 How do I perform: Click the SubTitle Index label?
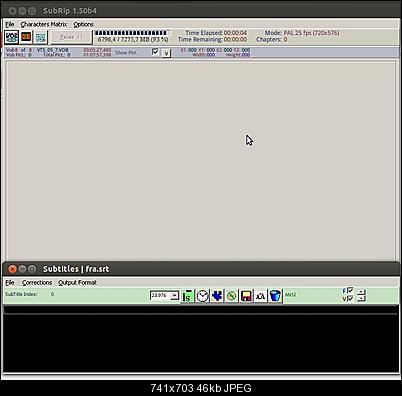pos(21,294)
